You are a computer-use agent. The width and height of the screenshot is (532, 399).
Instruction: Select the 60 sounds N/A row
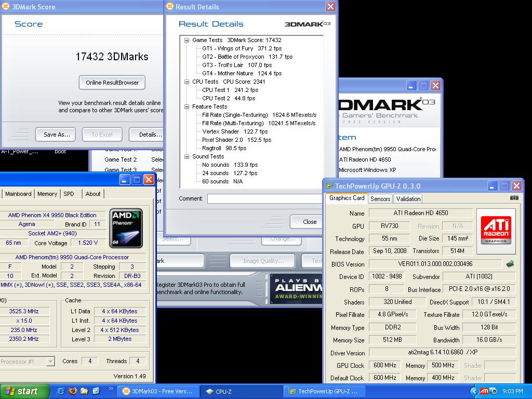pos(222,181)
